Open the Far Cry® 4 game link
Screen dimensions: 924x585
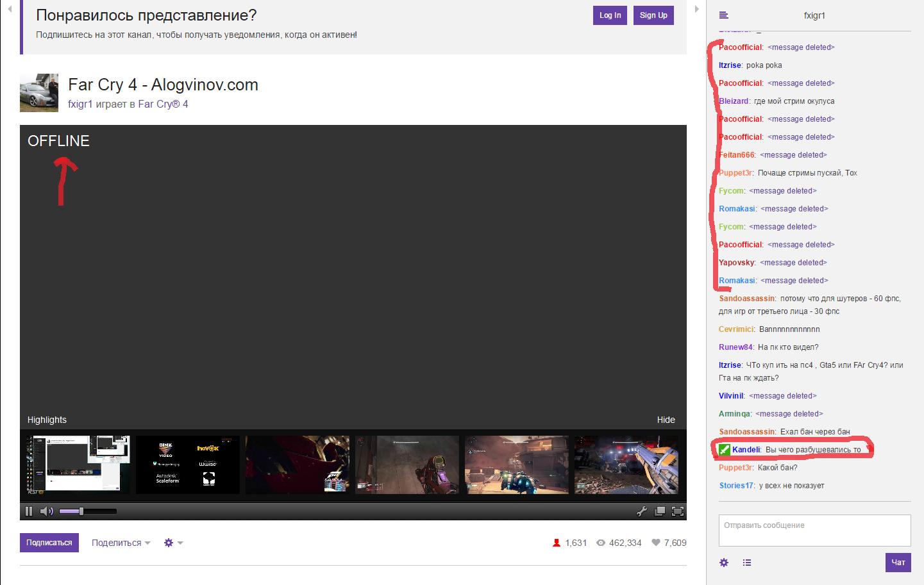163,104
